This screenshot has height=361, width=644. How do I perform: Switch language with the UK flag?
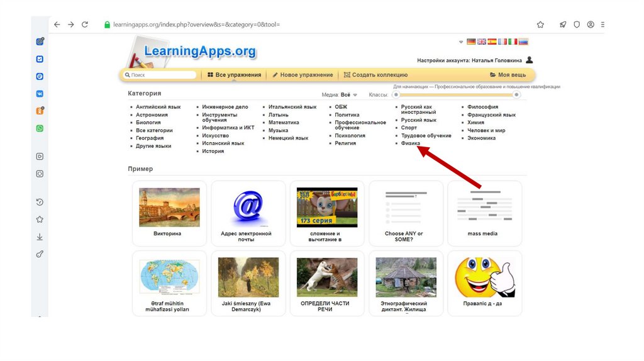click(x=481, y=42)
